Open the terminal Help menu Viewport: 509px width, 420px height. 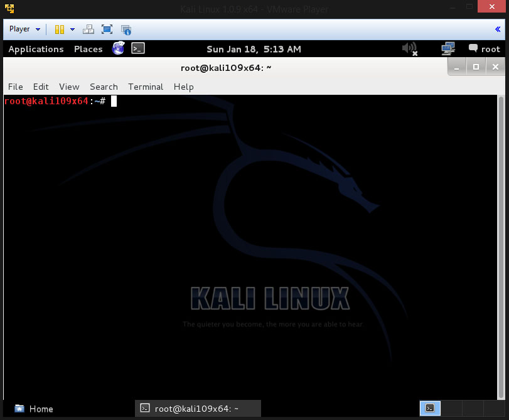point(184,87)
